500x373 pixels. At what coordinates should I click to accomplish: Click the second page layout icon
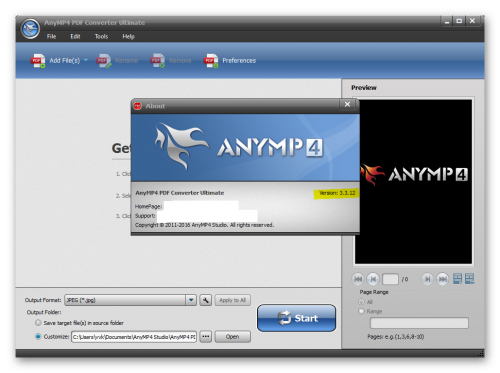tap(469, 279)
